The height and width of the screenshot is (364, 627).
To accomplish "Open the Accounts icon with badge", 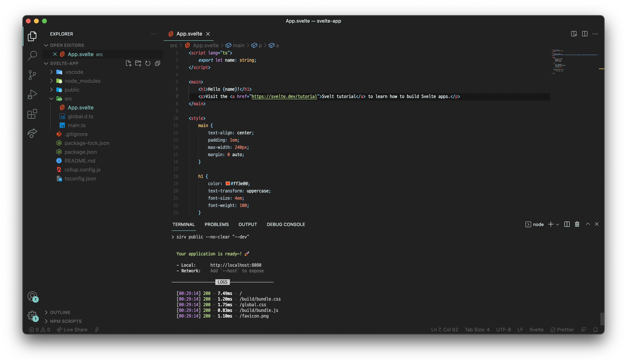I will 32,296.
